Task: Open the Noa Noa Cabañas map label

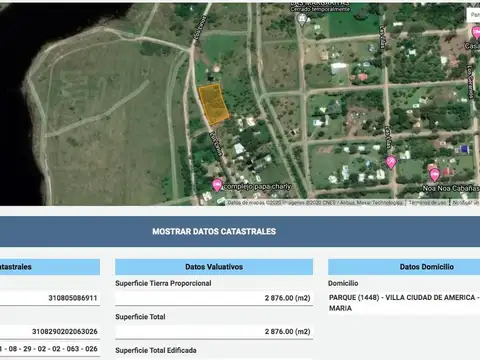Action: tap(451, 188)
